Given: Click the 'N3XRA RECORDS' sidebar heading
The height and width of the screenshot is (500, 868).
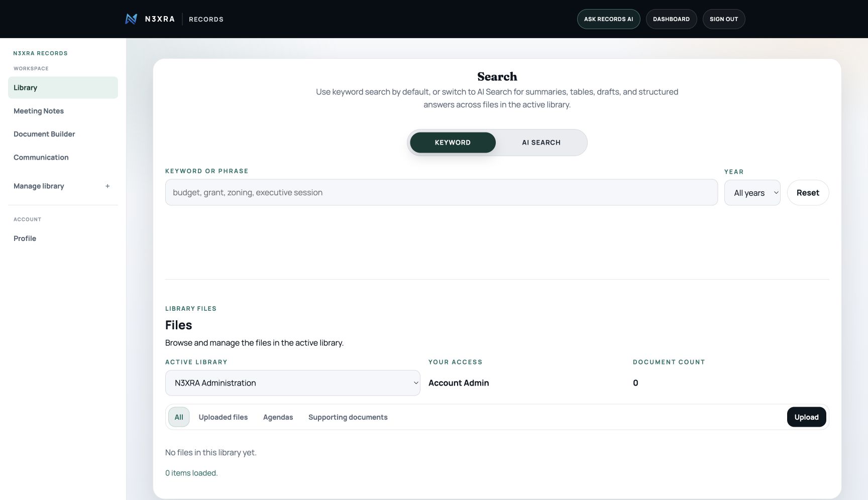Looking at the screenshot, I should coord(40,53).
